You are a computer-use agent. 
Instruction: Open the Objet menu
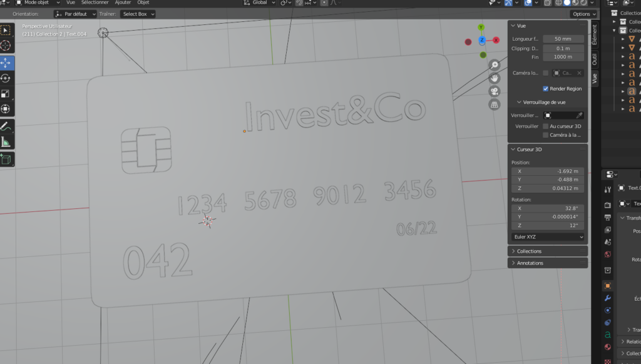(x=143, y=3)
